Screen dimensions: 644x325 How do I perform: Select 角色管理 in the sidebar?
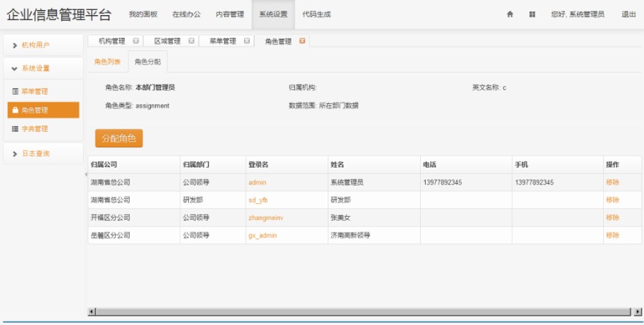43,110
